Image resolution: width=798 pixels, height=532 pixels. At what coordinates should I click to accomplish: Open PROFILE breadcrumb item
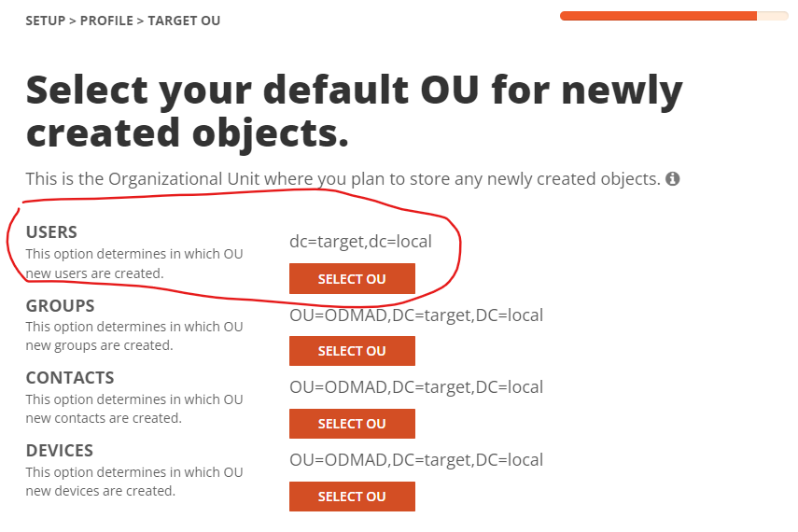point(106,21)
